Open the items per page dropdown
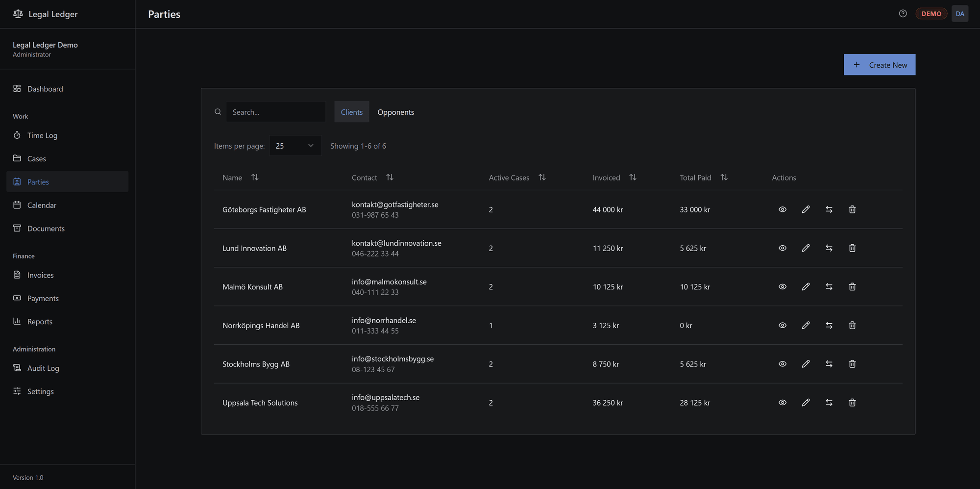Viewport: 980px width, 489px height. click(x=295, y=146)
